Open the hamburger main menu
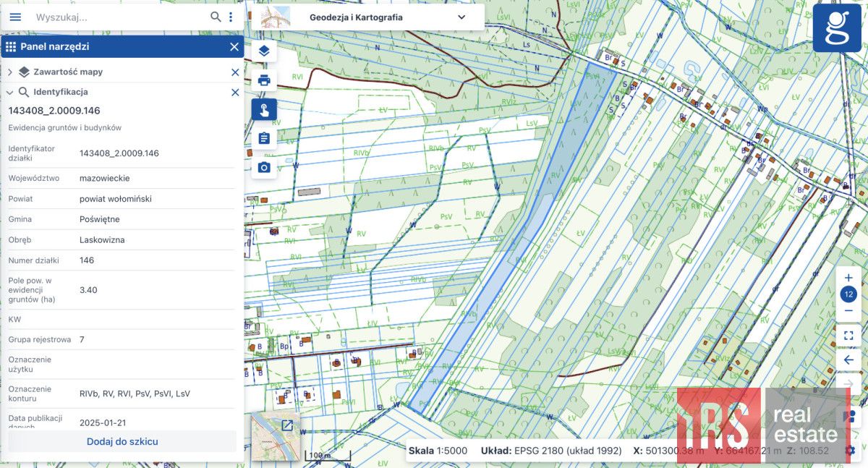868x468 pixels. pyautogui.click(x=15, y=17)
